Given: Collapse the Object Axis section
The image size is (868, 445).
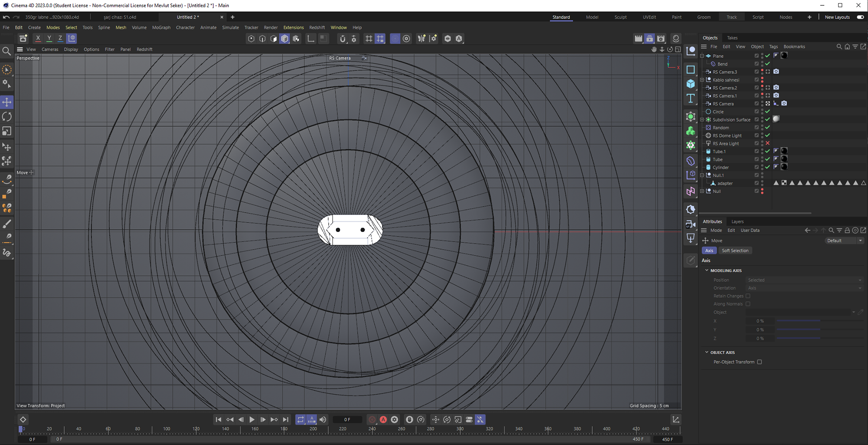Looking at the screenshot, I should [707, 352].
